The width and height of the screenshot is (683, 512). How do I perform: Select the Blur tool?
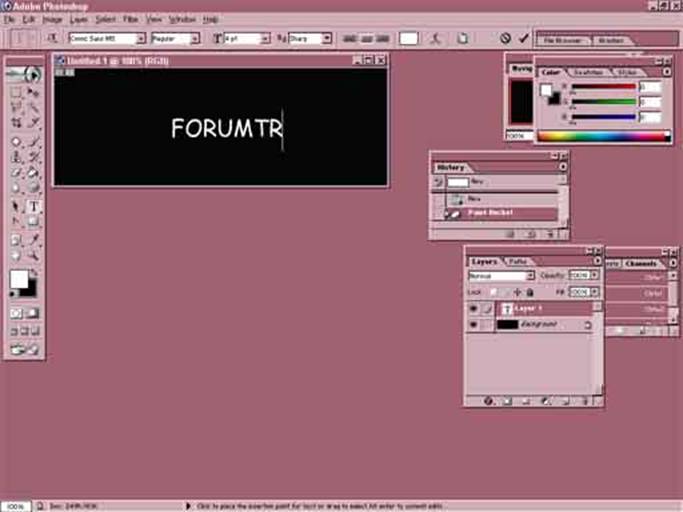[x=16, y=188]
